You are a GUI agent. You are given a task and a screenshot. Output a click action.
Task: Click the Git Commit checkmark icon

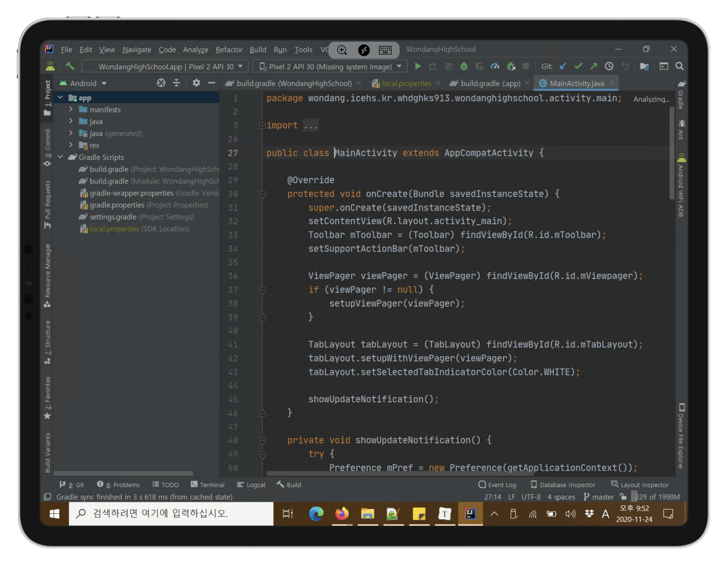click(x=578, y=66)
